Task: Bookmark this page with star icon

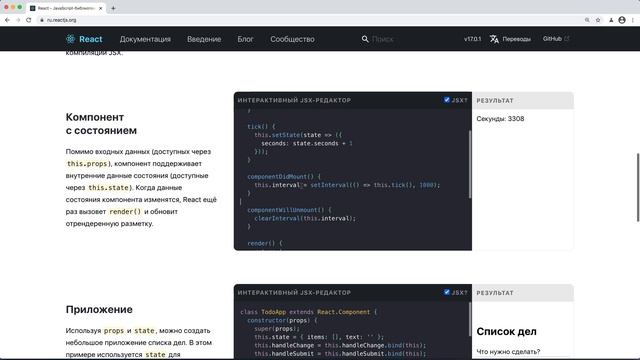Action: point(598,20)
